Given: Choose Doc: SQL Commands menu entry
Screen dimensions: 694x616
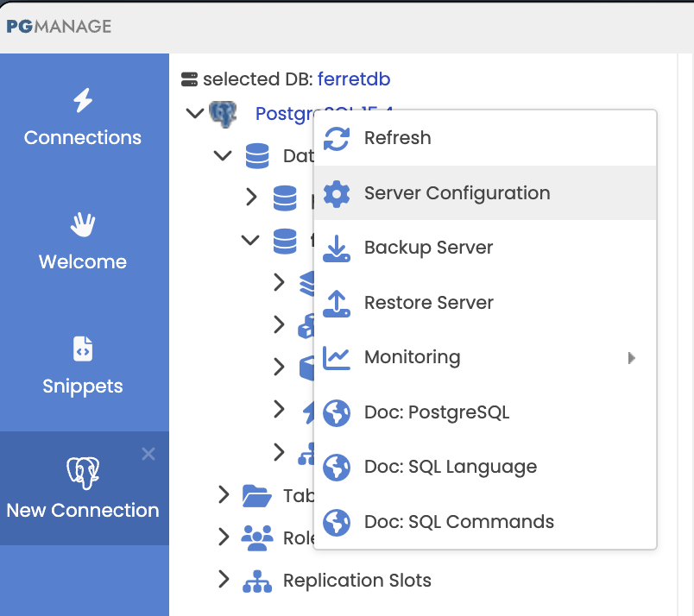Looking at the screenshot, I should pyautogui.click(x=461, y=521).
